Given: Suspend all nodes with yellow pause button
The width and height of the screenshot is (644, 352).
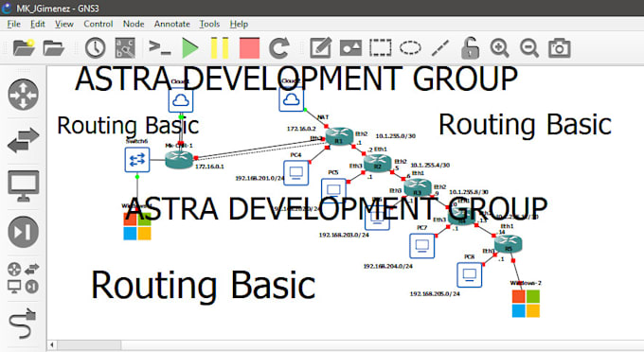Looking at the screenshot, I should click(x=220, y=48).
